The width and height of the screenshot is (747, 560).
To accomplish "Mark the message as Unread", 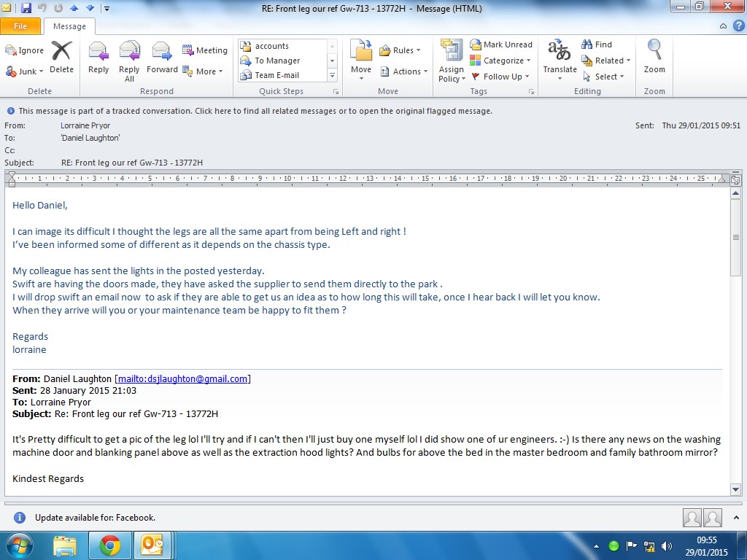I will pos(500,44).
